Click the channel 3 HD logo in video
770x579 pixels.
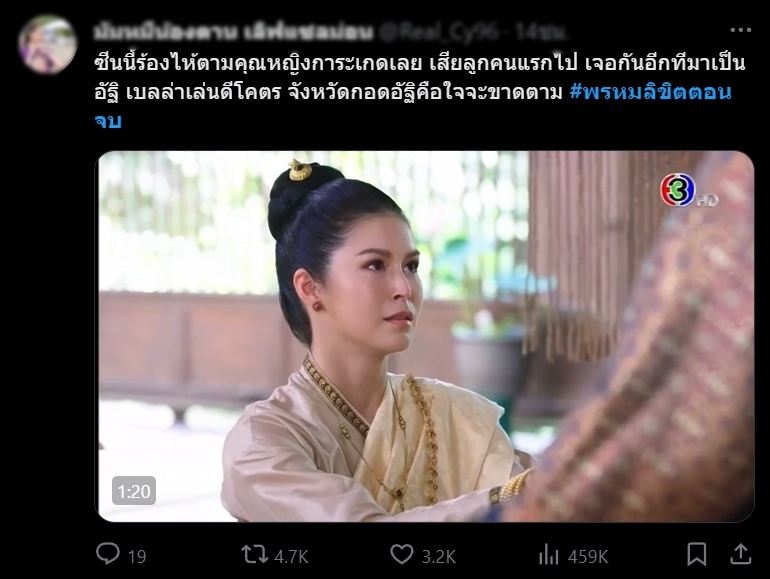coord(688,192)
